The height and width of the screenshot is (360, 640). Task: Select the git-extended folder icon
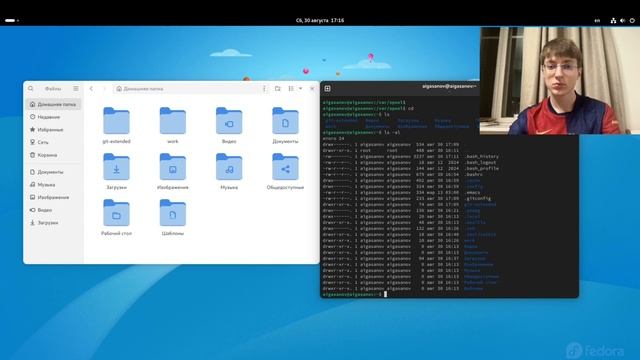pos(116,121)
